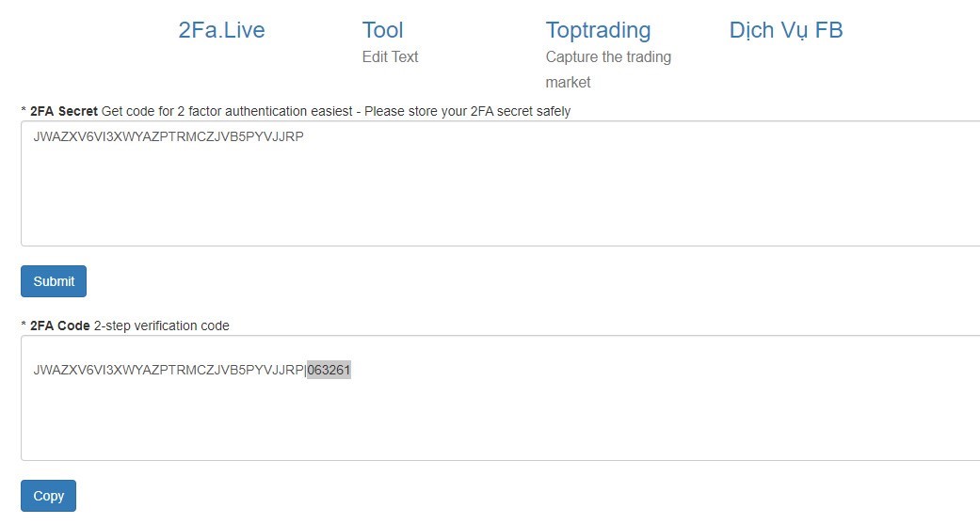This screenshot has width=980, height=524.
Task: Click the highlighted 063261 verification code
Action: (329, 370)
